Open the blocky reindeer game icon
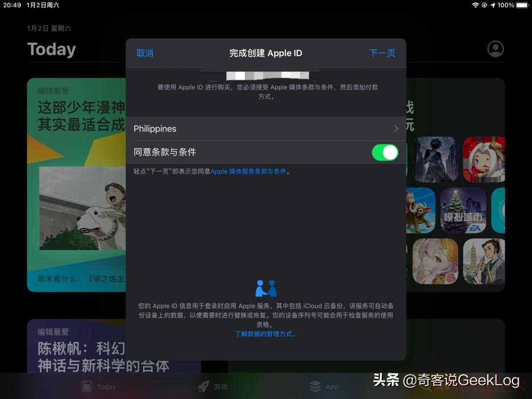Screen dimensions: 532x399 pos(421,210)
